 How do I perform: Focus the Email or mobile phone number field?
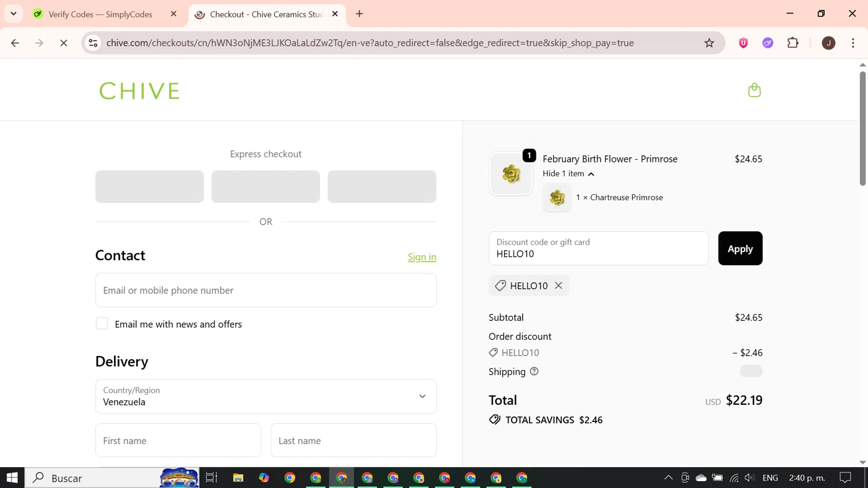pos(266,290)
